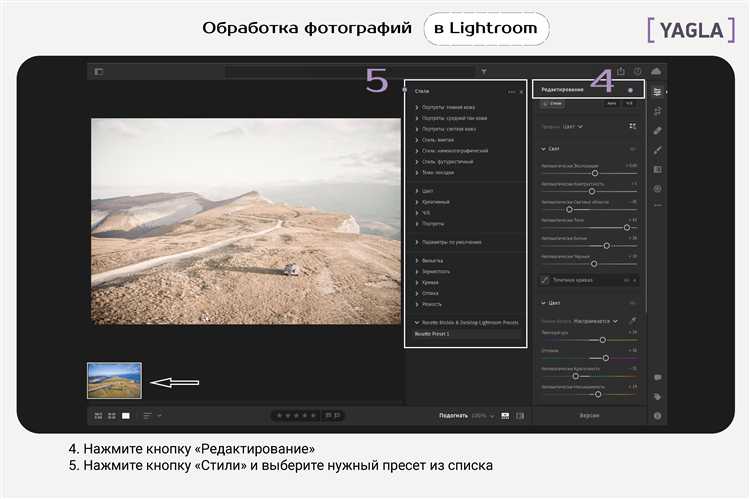Open the comments activity icon
The width and height of the screenshot is (750, 499).
tap(658, 377)
